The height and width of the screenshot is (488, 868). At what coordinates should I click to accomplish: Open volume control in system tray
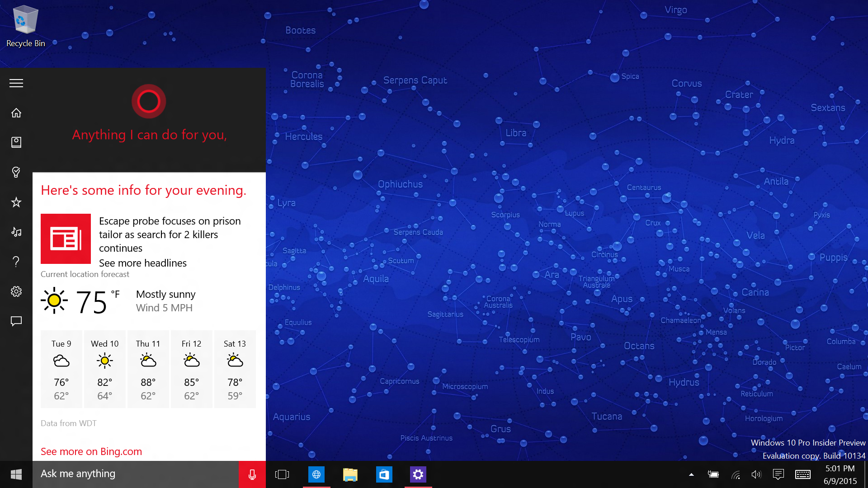point(756,474)
